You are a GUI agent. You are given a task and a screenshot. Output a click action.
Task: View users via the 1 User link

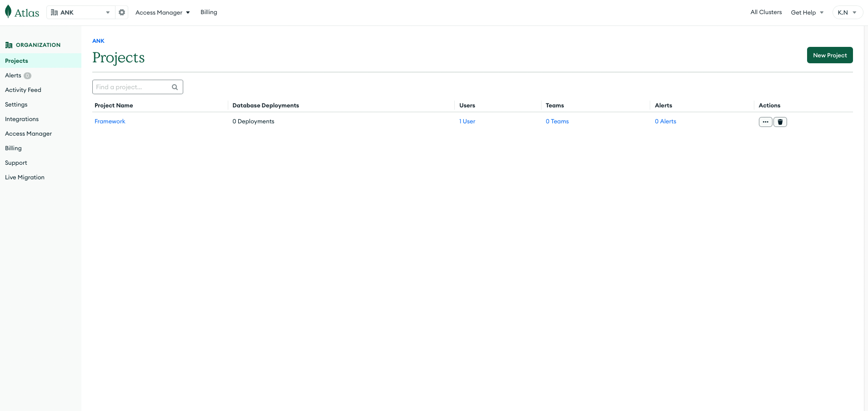tap(467, 121)
